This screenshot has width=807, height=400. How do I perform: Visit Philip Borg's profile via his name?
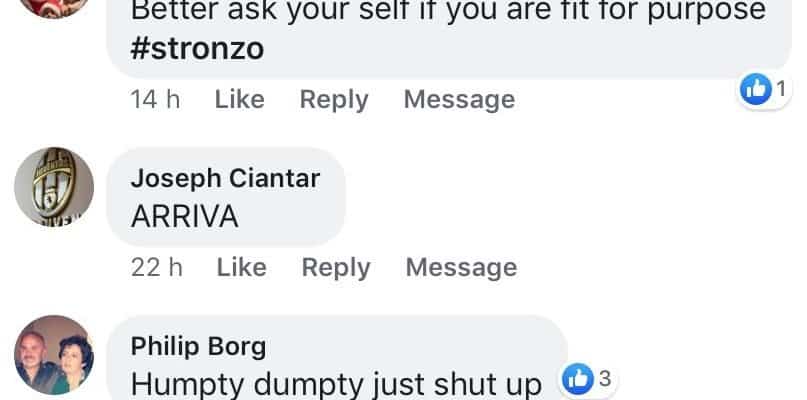(x=198, y=346)
